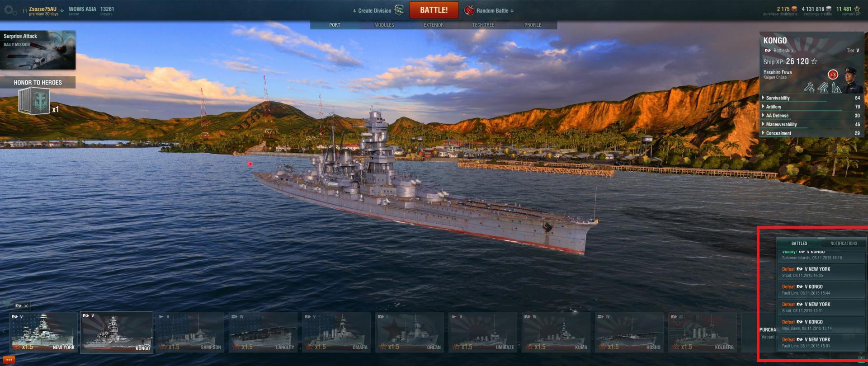Image resolution: width=868 pixels, height=366 pixels.
Task: Select the Kongo ship card
Action: point(117,332)
